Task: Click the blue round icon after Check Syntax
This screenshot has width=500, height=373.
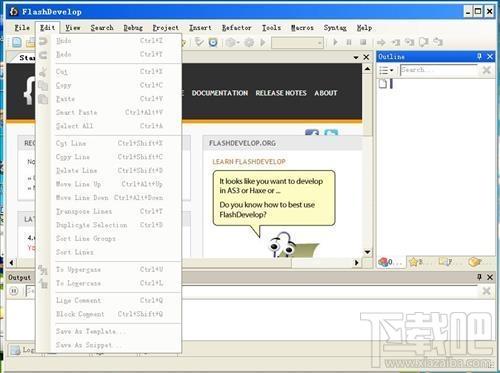Action: [213, 42]
